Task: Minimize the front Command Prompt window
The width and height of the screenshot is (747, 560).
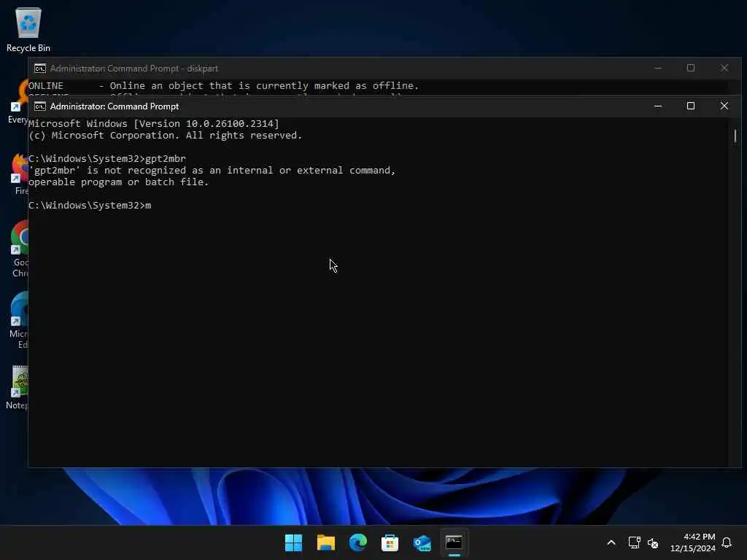Action: coord(658,106)
